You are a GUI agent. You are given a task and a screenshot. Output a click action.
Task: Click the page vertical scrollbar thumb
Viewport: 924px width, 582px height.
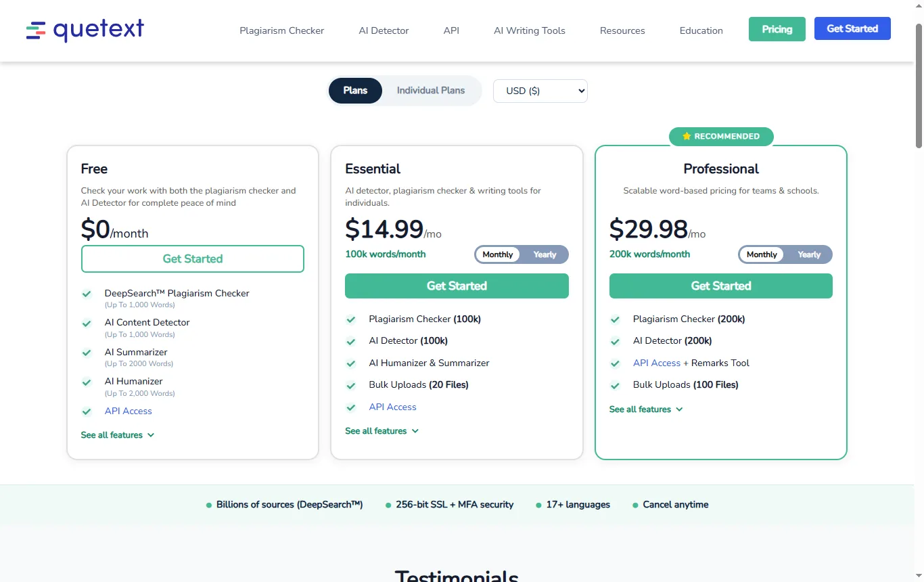[919, 85]
